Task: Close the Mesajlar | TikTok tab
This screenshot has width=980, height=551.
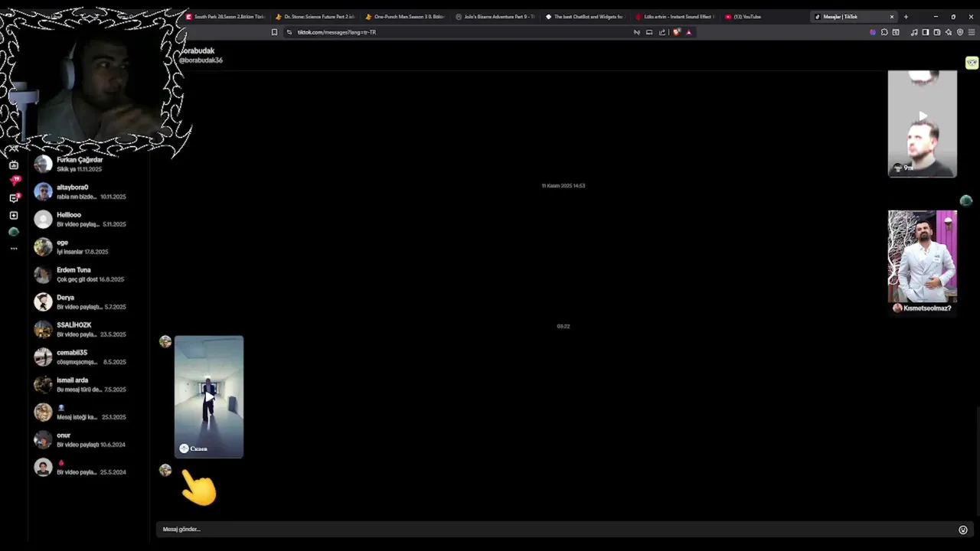Action: pos(891,17)
